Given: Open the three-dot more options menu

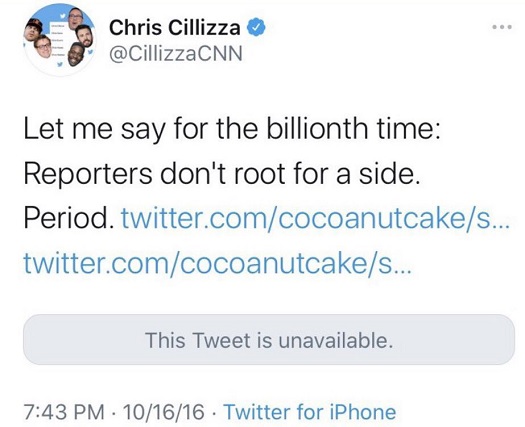Looking at the screenshot, I should click(x=502, y=27).
